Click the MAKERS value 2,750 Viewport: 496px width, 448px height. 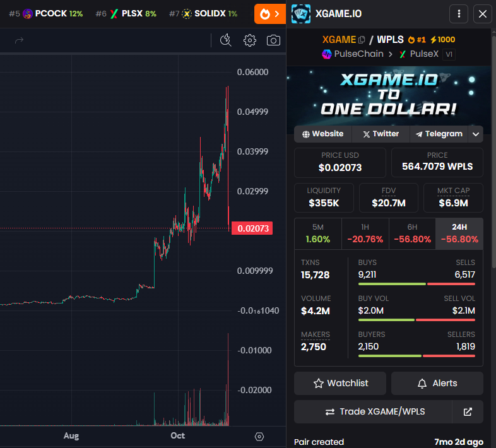(x=314, y=347)
